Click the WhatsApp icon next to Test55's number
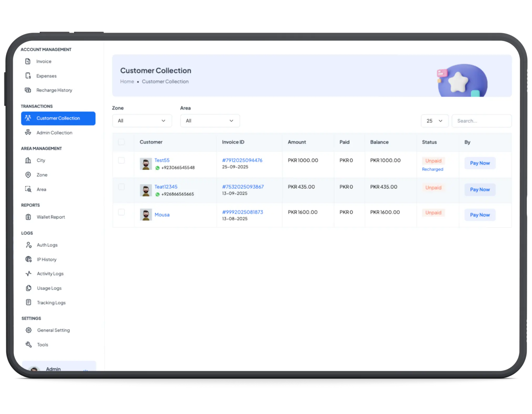Screen dimensions: 532x414 point(157,167)
